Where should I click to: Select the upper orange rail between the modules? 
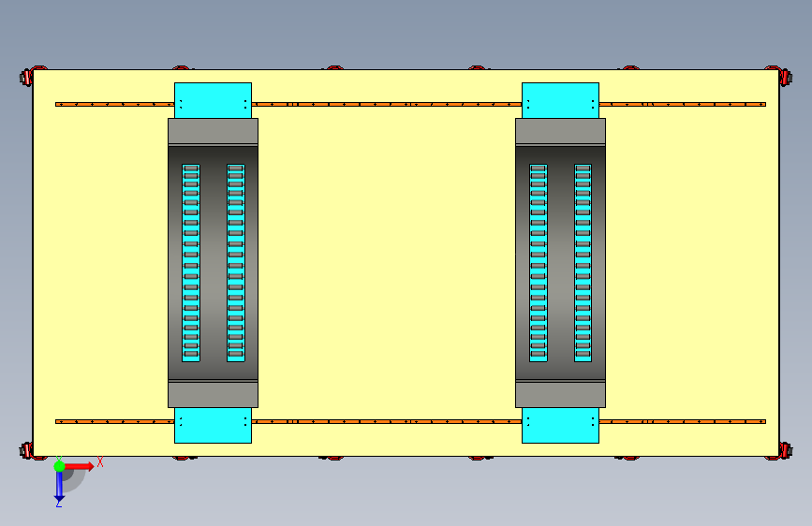[x=387, y=104]
